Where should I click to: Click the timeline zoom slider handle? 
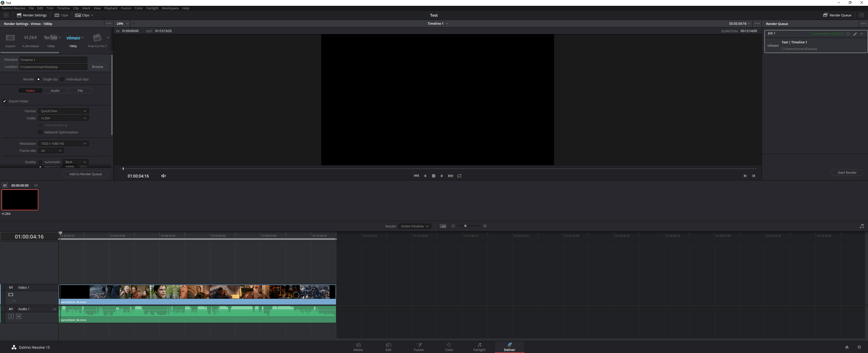(x=465, y=226)
